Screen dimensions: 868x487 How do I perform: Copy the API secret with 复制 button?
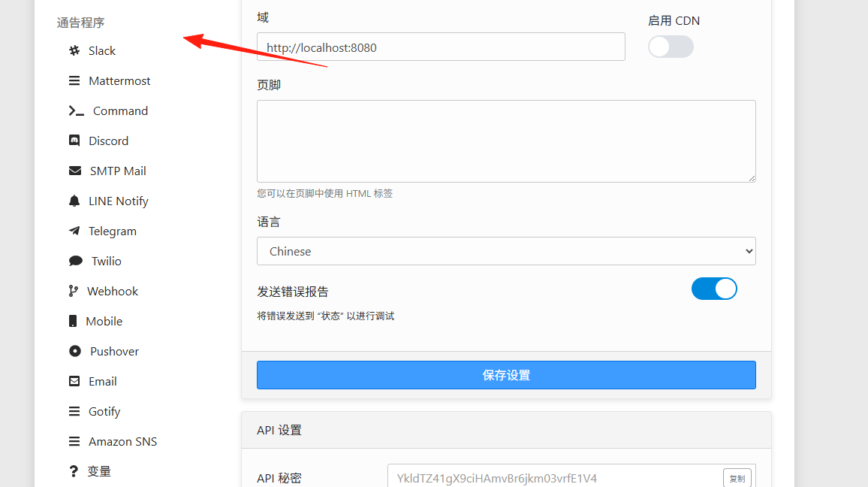click(737, 479)
